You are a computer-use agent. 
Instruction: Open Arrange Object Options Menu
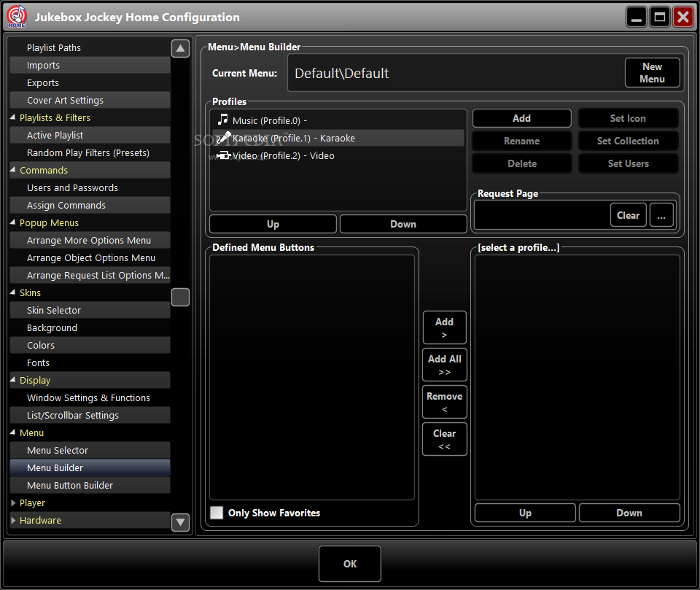90,257
